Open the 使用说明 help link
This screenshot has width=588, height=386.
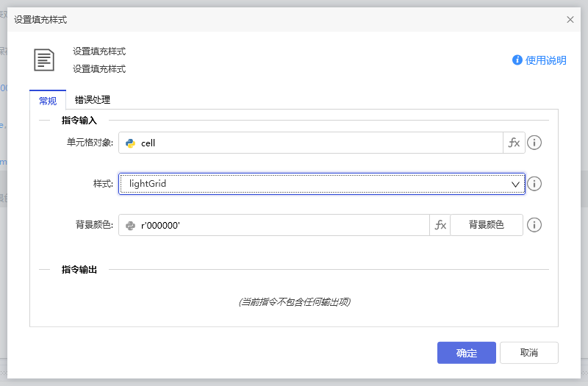coord(545,60)
